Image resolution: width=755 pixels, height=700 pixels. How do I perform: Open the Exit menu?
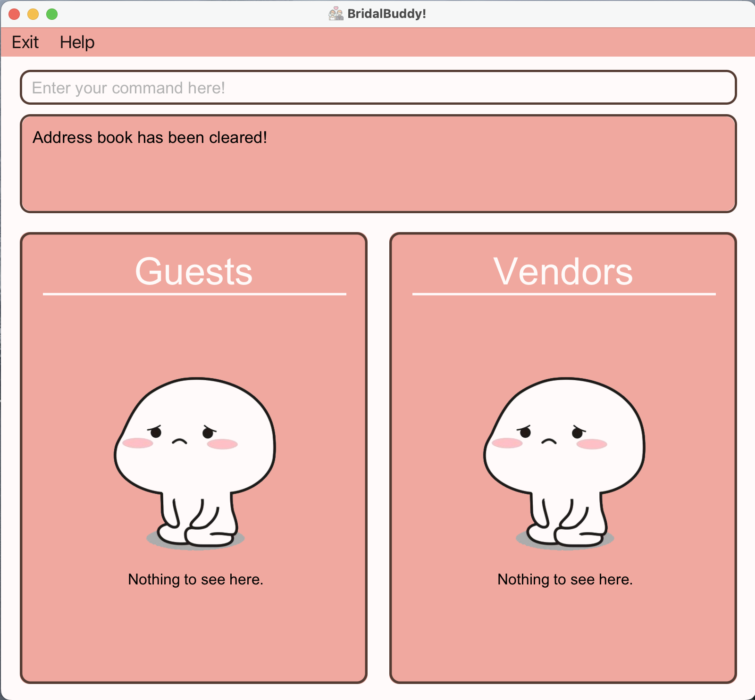25,42
